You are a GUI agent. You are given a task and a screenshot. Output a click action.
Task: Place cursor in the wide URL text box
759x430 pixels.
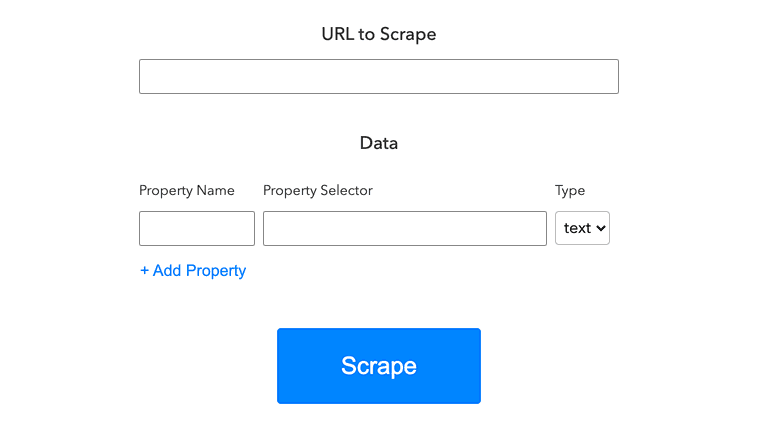point(378,77)
